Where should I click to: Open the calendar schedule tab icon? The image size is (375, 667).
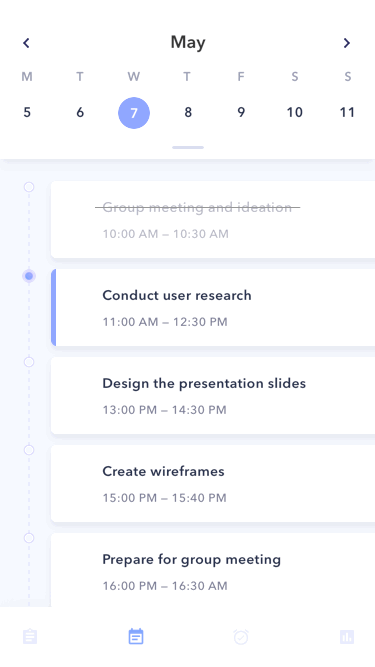[136, 637]
